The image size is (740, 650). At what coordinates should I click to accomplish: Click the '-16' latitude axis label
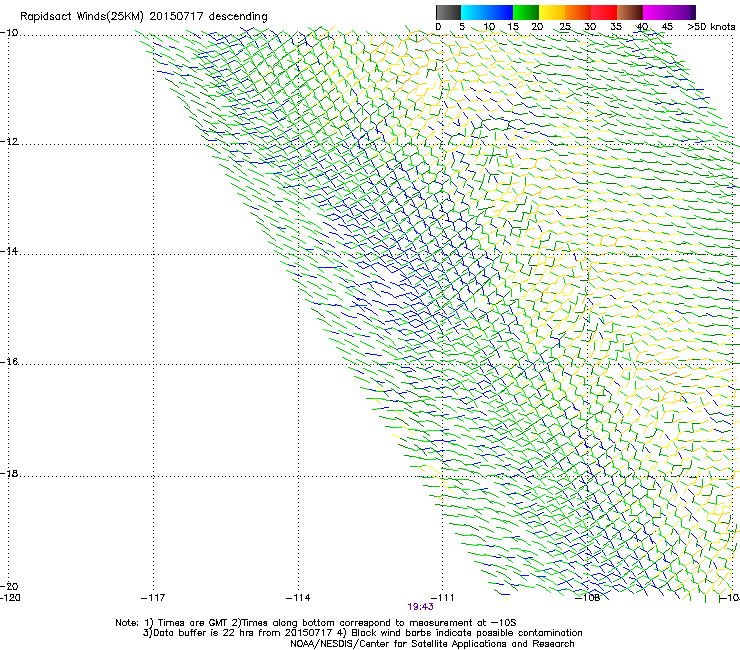[x=8, y=362]
